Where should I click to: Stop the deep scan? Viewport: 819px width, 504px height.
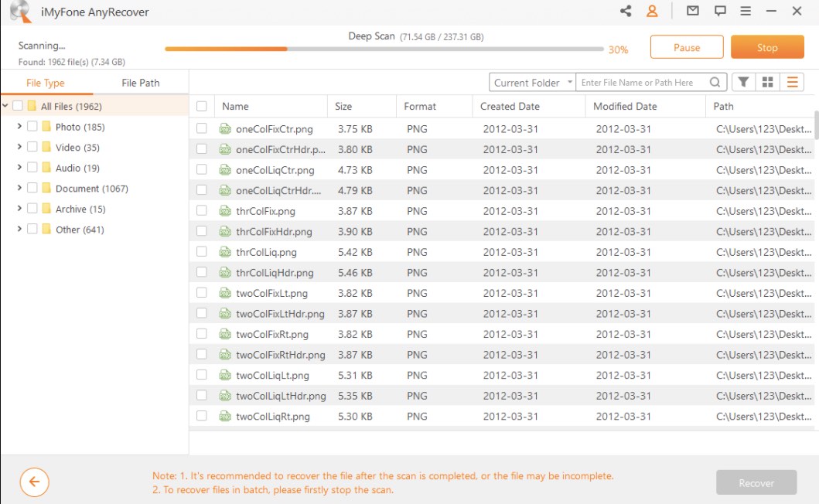(767, 47)
